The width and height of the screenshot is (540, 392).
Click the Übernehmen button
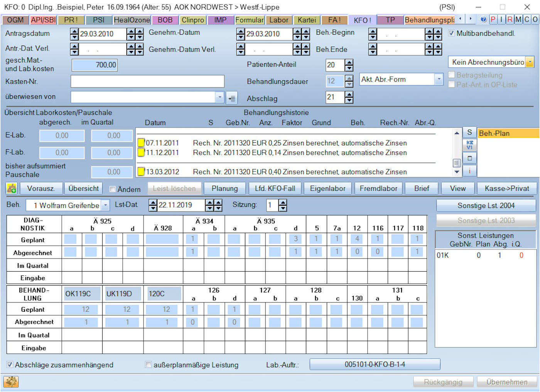(x=506, y=382)
